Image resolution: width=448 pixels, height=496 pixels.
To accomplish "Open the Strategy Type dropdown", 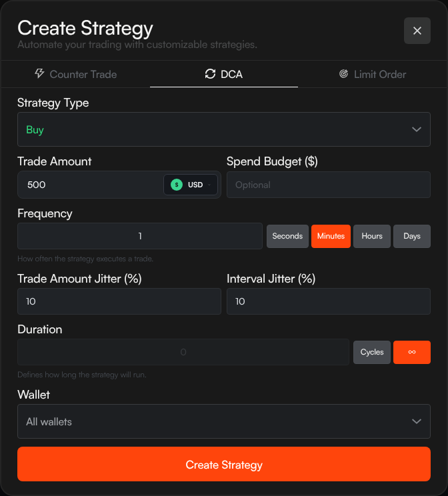I will 224,129.
